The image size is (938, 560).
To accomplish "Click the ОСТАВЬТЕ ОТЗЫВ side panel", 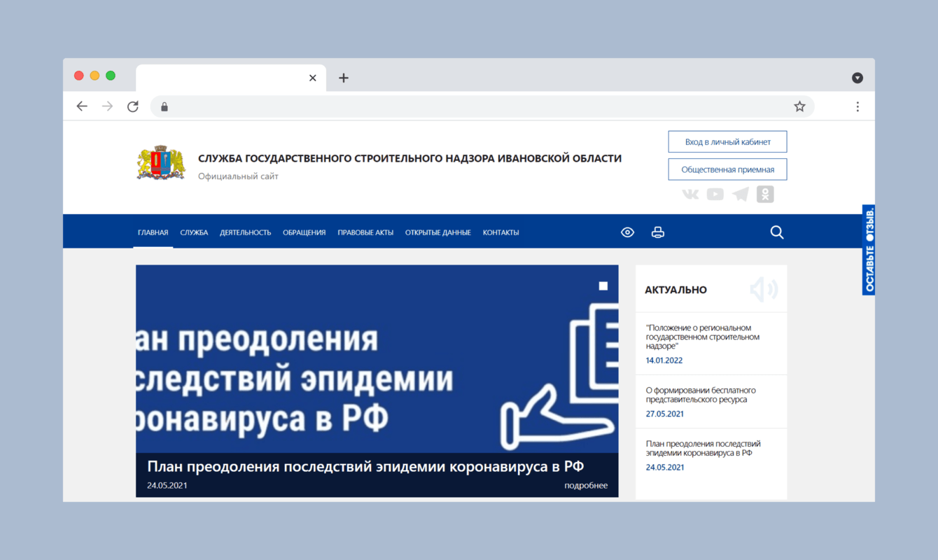I will pyautogui.click(x=868, y=250).
